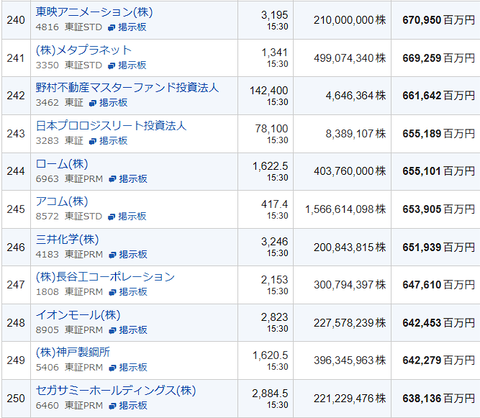Open 掲示板 text link in code 1808 row
Screen dimensions: 480x418
(x=133, y=292)
